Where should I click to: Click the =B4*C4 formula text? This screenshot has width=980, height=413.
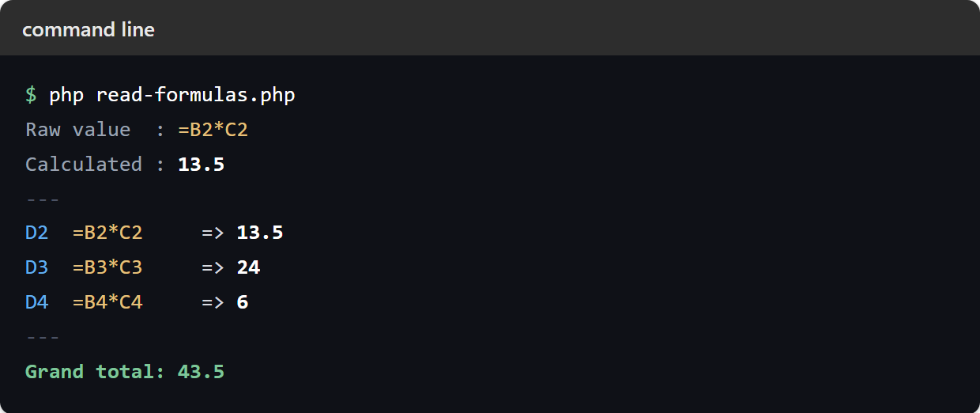tap(107, 302)
